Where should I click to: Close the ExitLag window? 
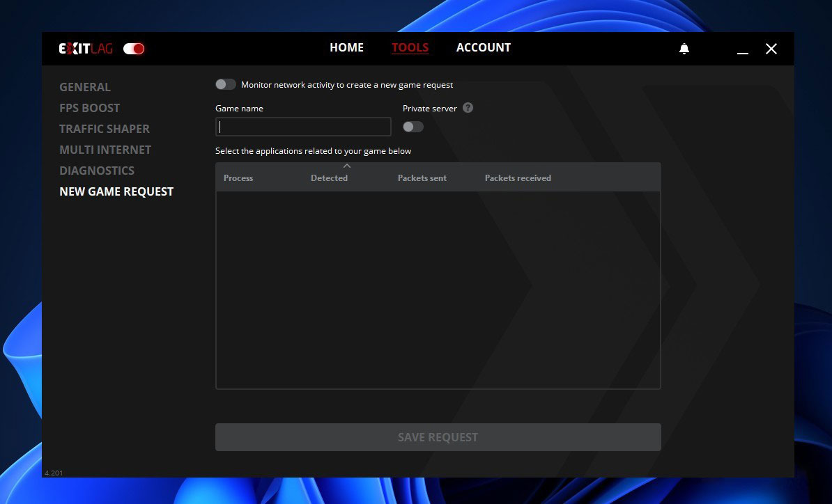pos(771,49)
